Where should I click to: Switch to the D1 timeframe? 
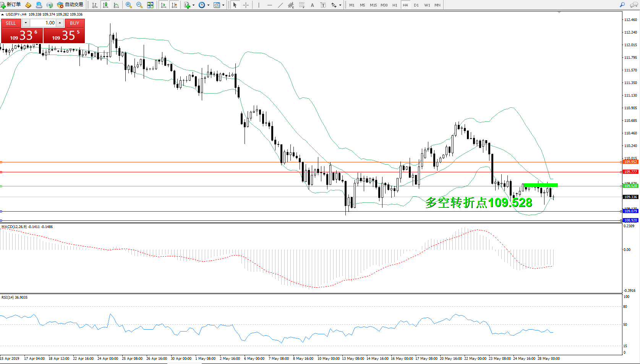tap(416, 5)
